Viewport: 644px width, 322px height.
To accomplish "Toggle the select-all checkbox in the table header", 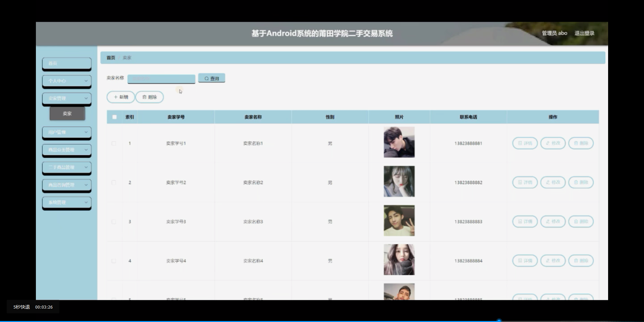I will click(x=114, y=117).
